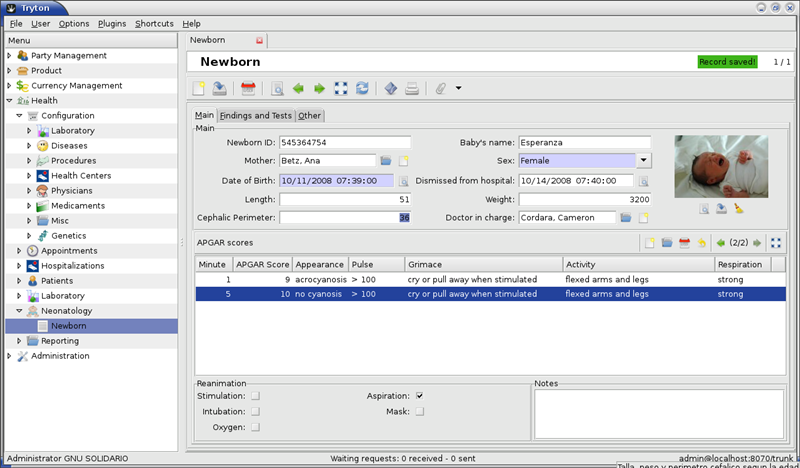Enable the Stimulation checkbox

pyautogui.click(x=255, y=396)
